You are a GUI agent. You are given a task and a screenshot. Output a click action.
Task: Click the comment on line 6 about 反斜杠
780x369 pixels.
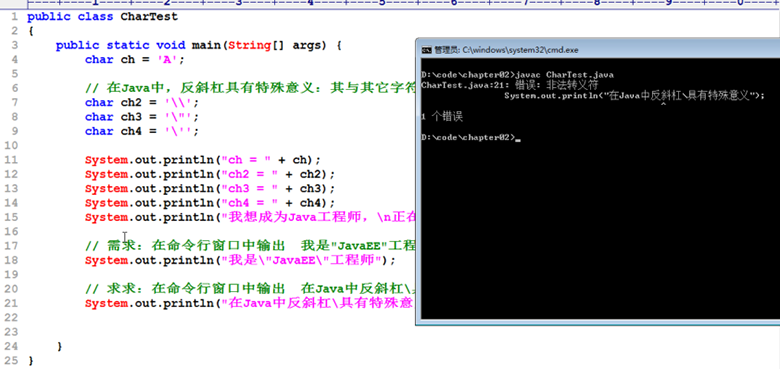click(250, 89)
